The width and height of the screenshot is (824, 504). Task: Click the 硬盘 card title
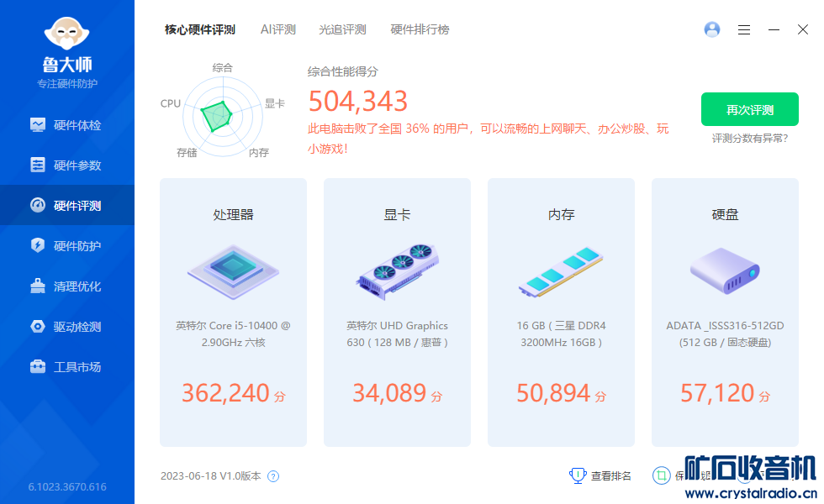point(725,214)
